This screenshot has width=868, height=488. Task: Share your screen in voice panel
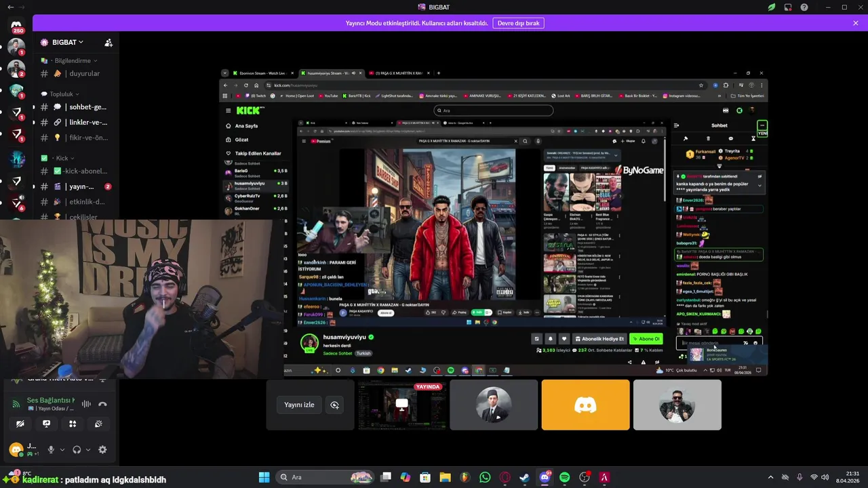(46, 424)
